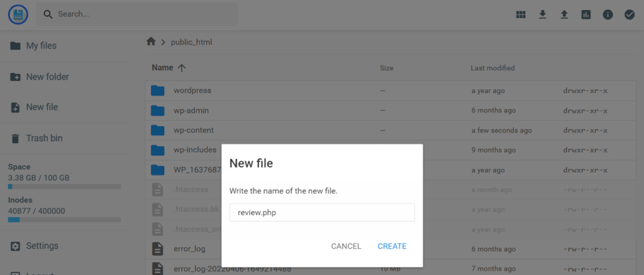Click the New folder plus icon
Image resolution: width=644 pixels, height=275 pixels.
coord(15,77)
